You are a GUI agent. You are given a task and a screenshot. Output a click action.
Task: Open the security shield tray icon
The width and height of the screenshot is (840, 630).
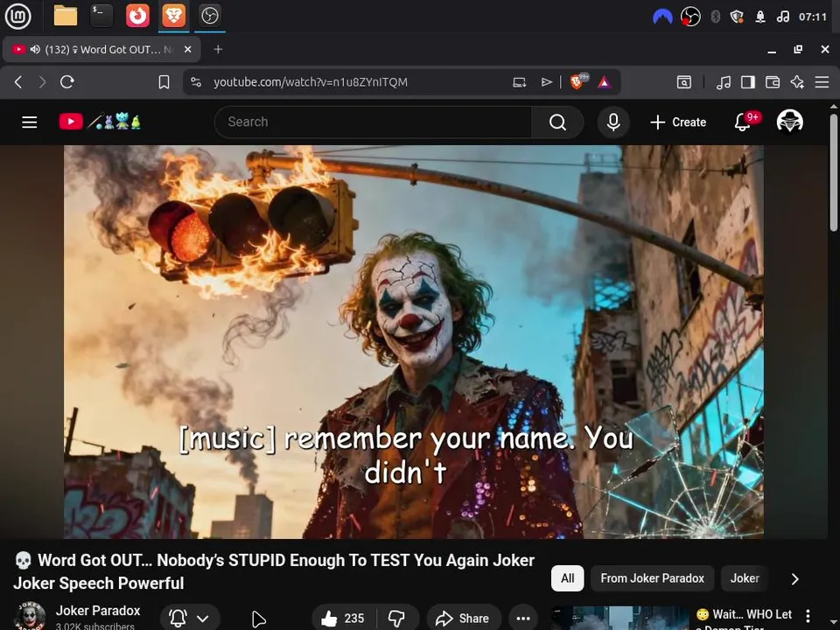point(737,17)
